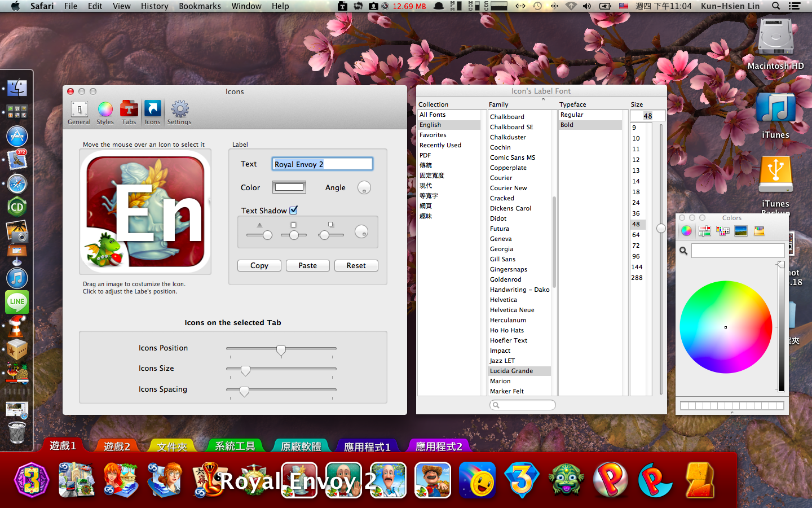Click the color wheel in Colors
The width and height of the screenshot is (812, 508).
[726, 327]
